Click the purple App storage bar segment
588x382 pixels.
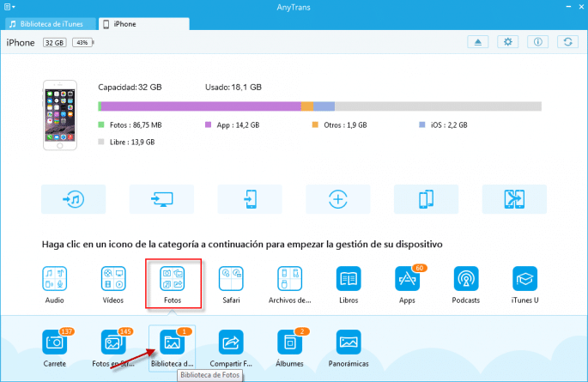pos(202,106)
